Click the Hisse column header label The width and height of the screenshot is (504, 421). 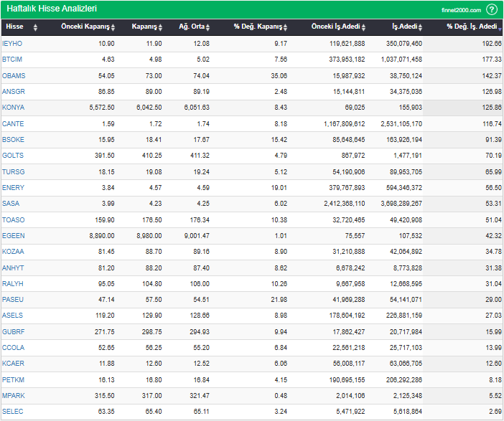(14, 27)
